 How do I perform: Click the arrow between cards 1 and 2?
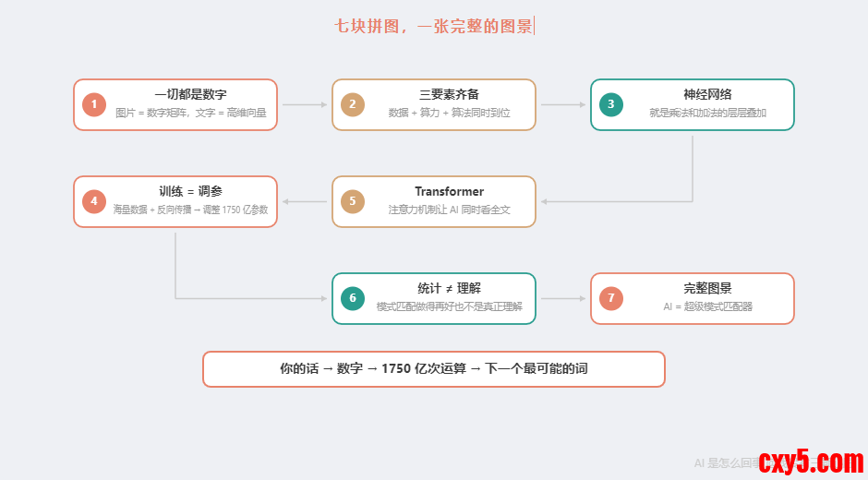tap(305, 104)
